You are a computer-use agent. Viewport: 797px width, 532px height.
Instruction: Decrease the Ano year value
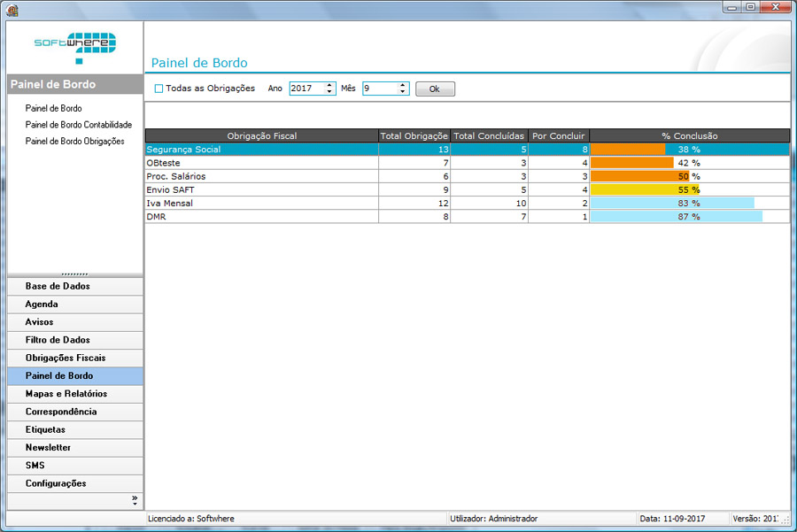coord(330,92)
